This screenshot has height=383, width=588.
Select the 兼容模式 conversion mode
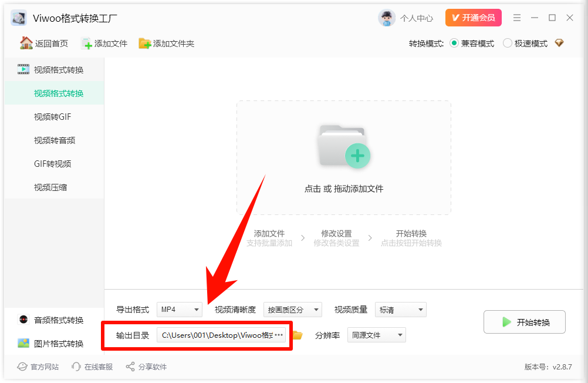pyautogui.click(x=454, y=43)
